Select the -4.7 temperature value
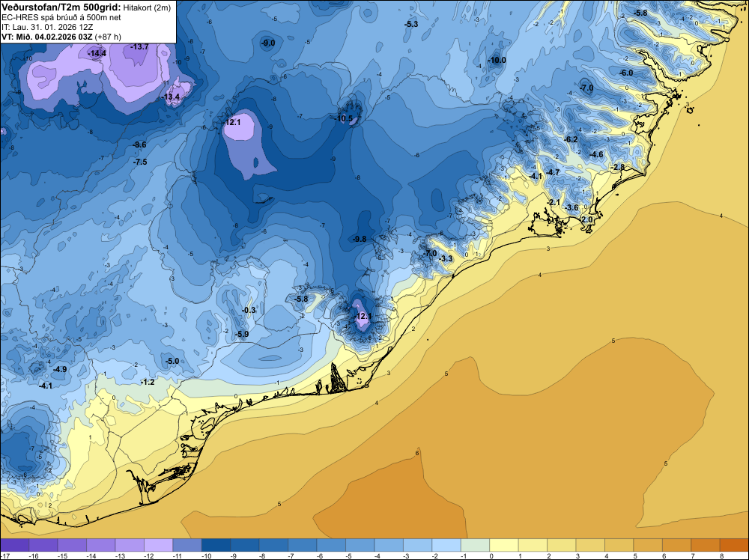Image resolution: width=749 pixels, height=560 pixels. 554,172
